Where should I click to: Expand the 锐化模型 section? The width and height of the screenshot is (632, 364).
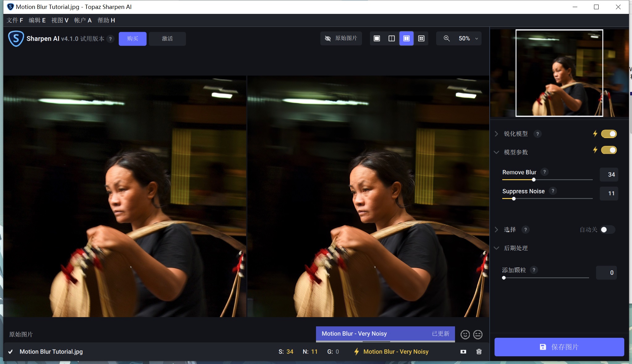[496, 134]
